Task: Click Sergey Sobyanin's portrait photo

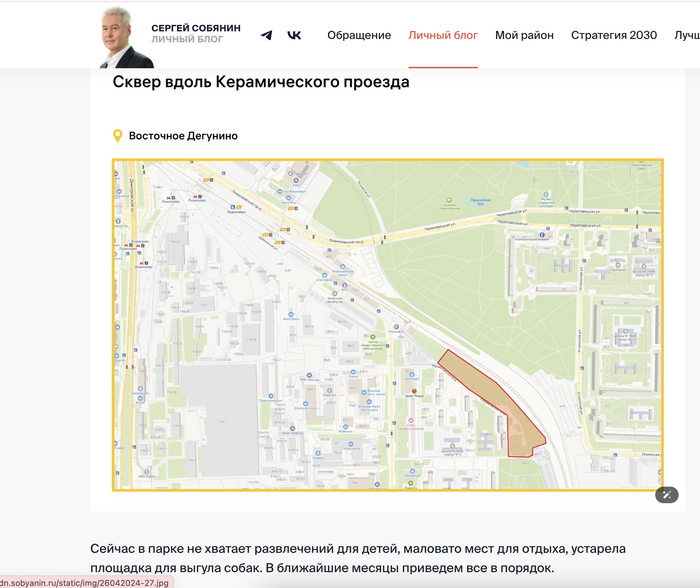Action: pos(125,38)
